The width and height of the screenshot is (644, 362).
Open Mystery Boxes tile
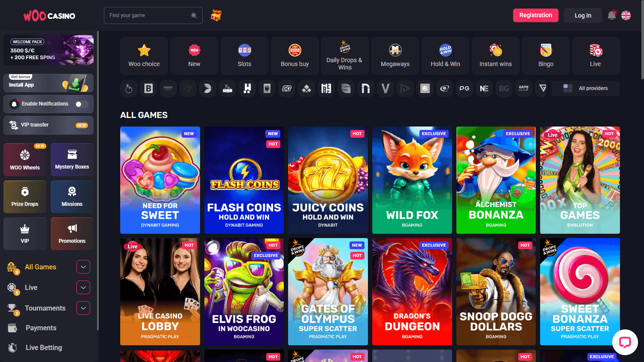point(72,160)
